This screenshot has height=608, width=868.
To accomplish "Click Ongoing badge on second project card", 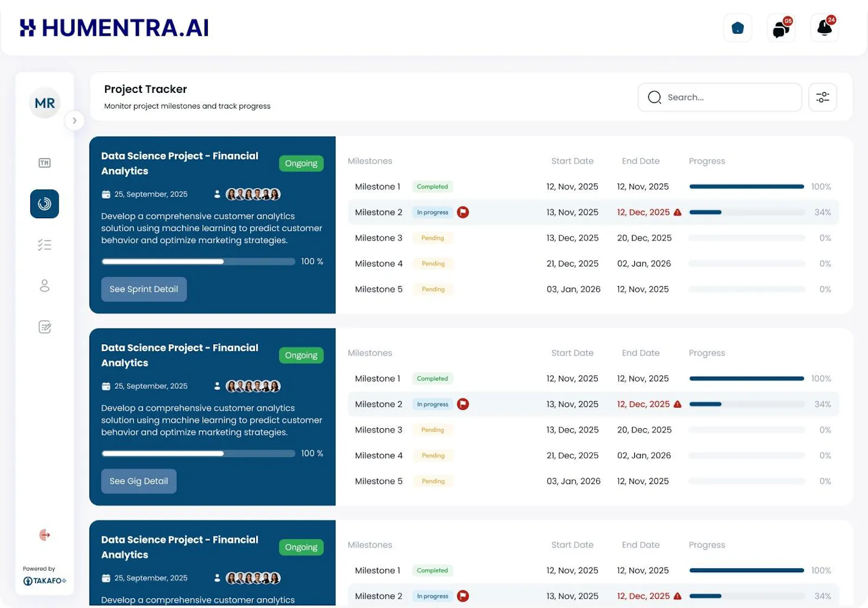I will [x=301, y=355].
